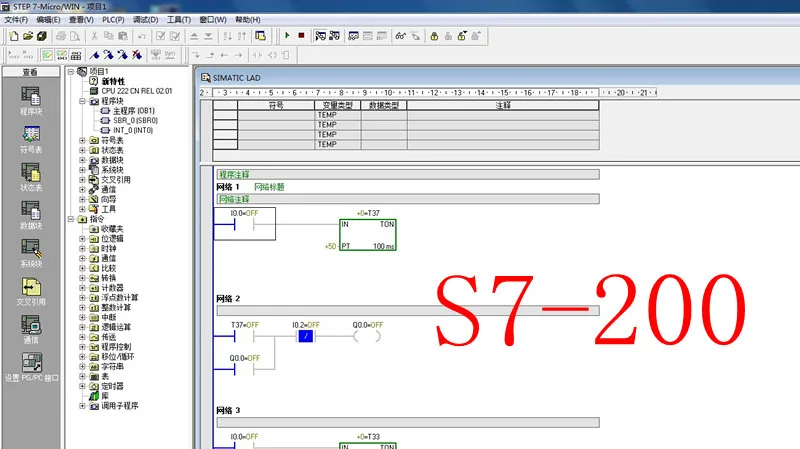800x449 pixels.
Task: Open the 文件(F) menu
Action: pyautogui.click(x=16, y=19)
